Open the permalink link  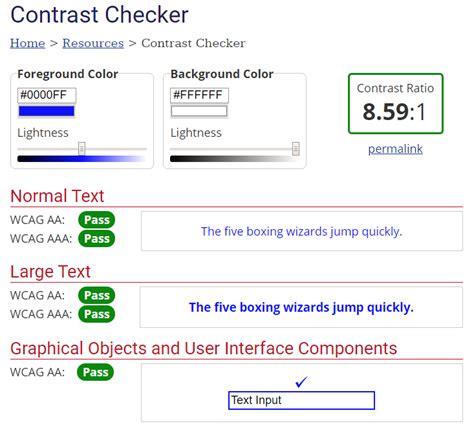click(x=395, y=149)
